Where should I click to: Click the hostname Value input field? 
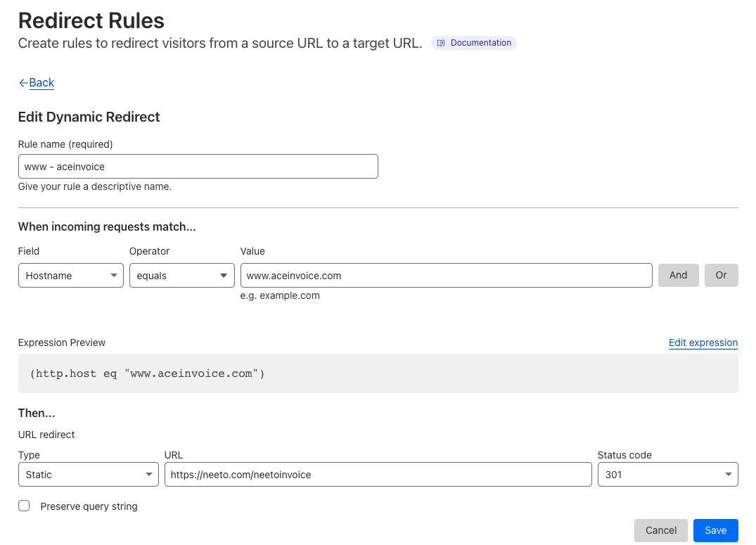(446, 276)
